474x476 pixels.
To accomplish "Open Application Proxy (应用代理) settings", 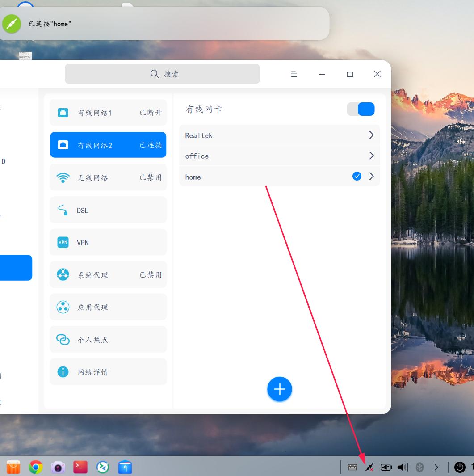I will (x=108, y=307).
